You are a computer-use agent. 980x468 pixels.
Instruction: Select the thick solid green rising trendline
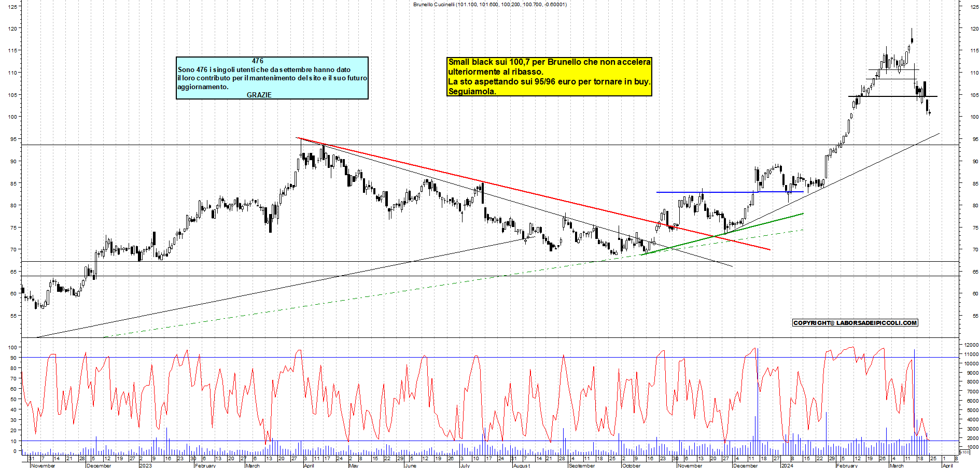pyautogui.click(x=722, y=234)
